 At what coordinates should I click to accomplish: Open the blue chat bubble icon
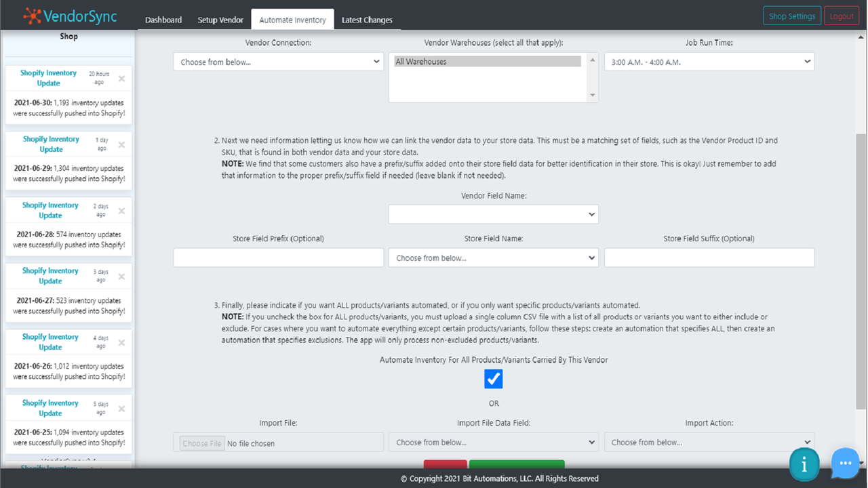coord(845,464)
